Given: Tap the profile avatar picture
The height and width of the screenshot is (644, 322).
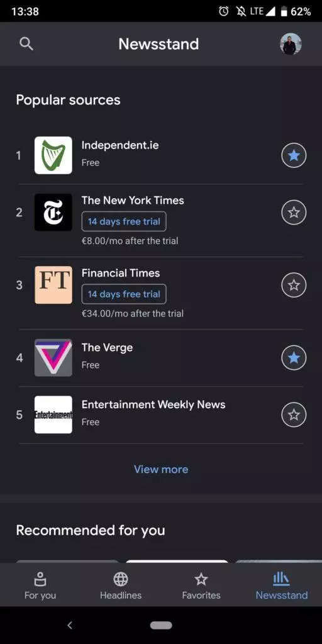Looking at the screenshot, I should pos(291,44).
